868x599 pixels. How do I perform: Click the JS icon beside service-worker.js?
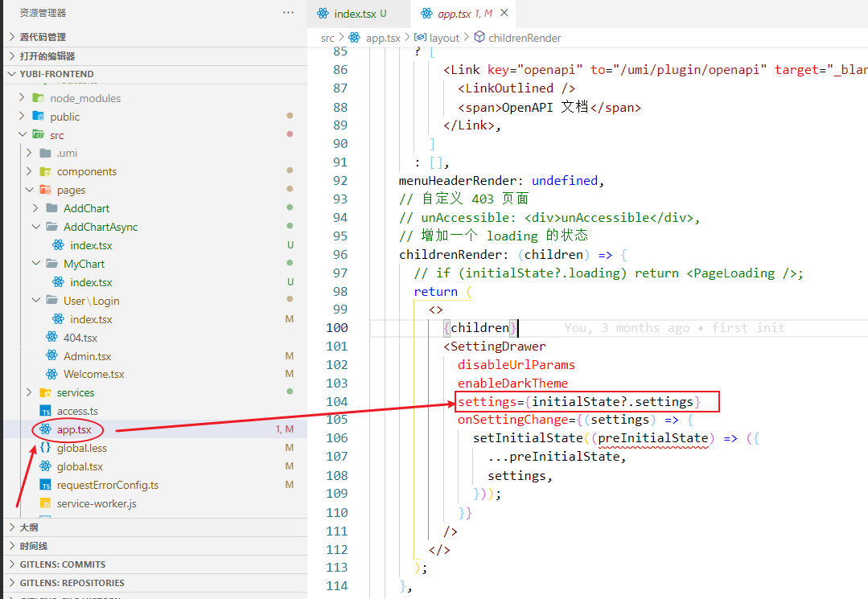(x=45, y=503)
